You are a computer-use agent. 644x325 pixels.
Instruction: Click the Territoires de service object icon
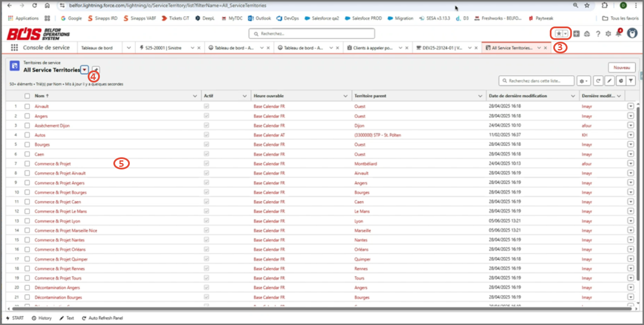14,66
